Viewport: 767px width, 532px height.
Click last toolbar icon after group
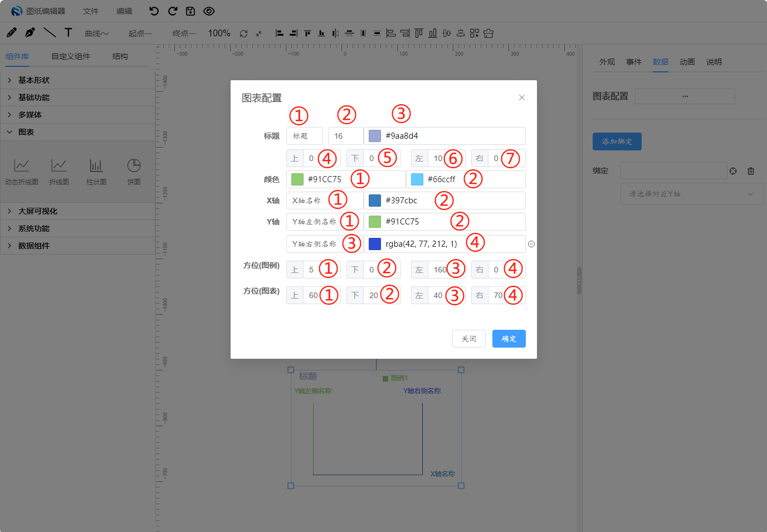coord(488,33)
